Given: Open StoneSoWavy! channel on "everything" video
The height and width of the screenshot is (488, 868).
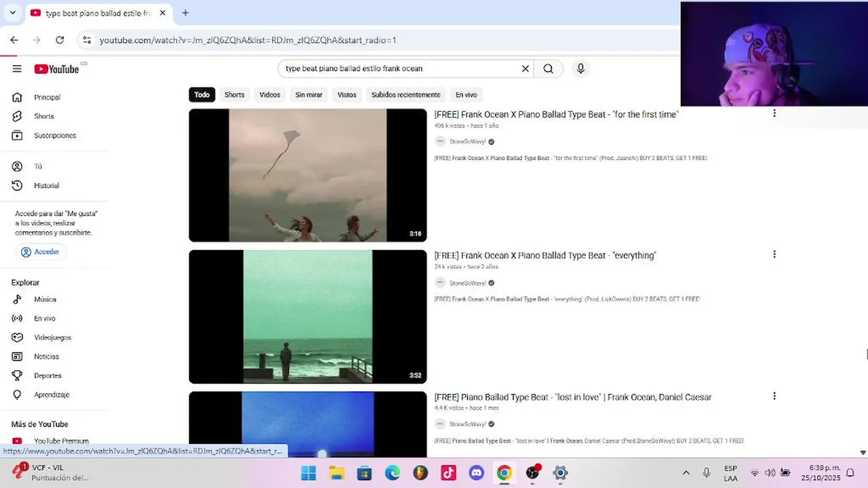Looking at the screenshot, I should point(467,283).
